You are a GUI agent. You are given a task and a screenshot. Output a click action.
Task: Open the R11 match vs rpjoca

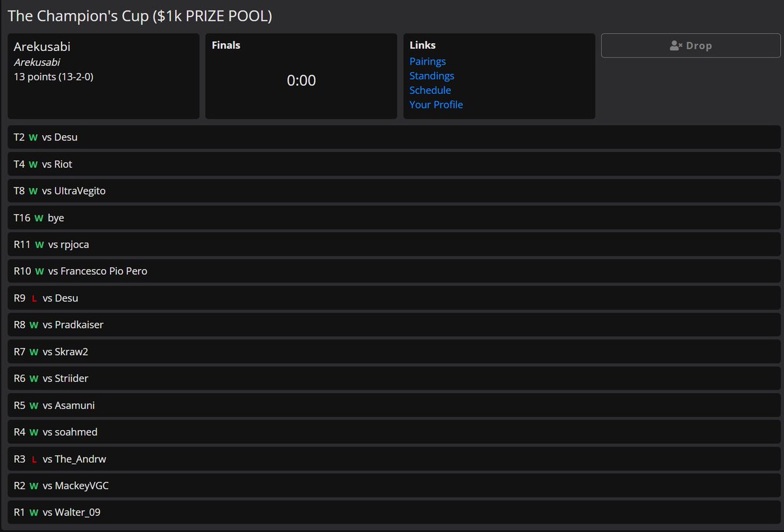click(x=394, y=244)
